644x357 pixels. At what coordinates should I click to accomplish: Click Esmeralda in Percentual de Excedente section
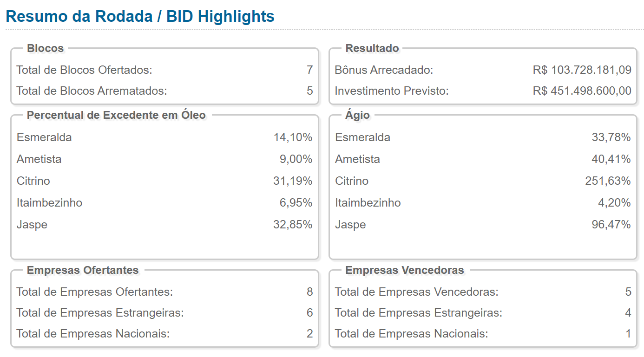pyautogui.click(x=44, y=137)
